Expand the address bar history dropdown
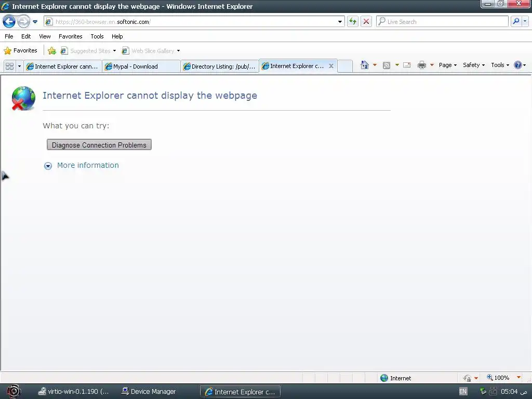Screen dimensions: 532x399 point(340,22)
